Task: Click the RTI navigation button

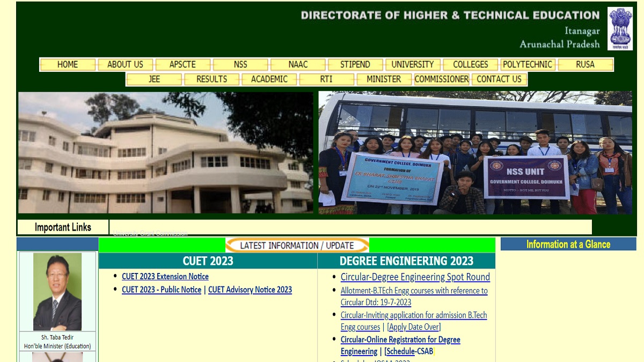Action: pos(326,79)
